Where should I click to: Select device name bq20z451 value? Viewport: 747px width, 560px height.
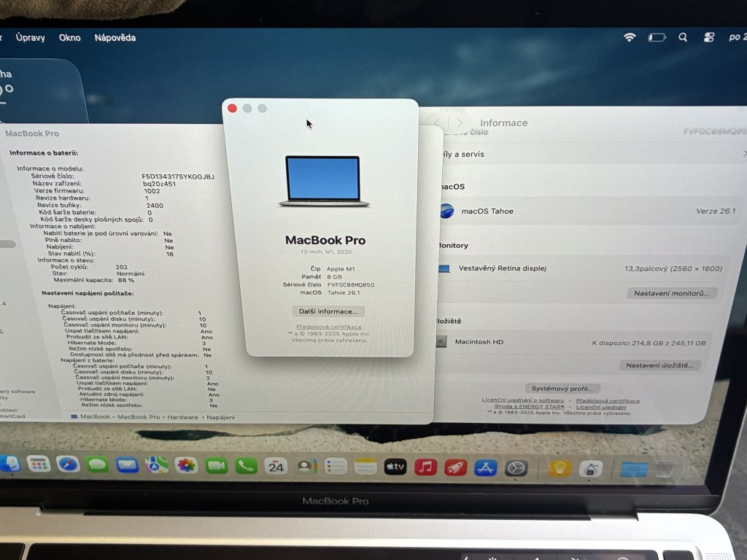click(159, 184)
